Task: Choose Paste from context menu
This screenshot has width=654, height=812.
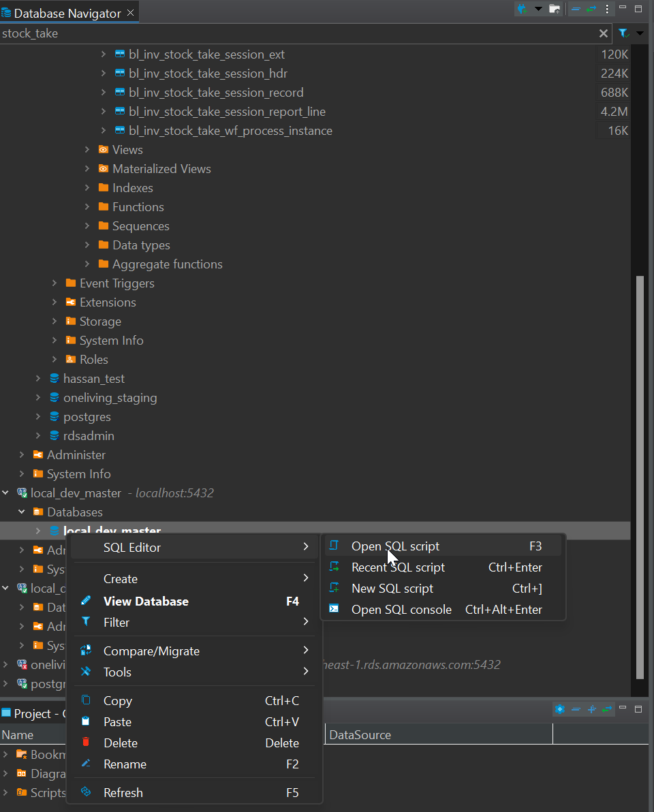Action: (x=195, y=722)
